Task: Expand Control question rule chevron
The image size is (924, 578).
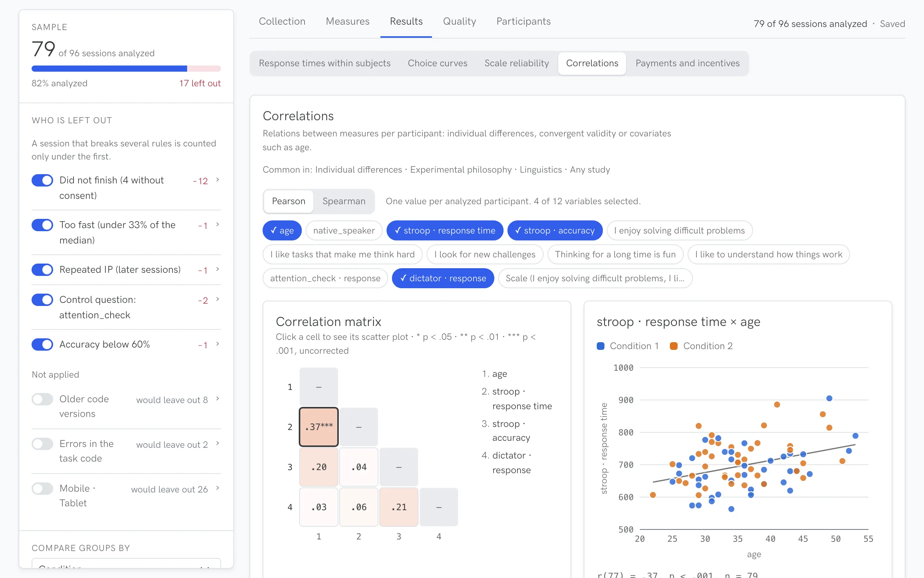Action: tap(218, 299)
